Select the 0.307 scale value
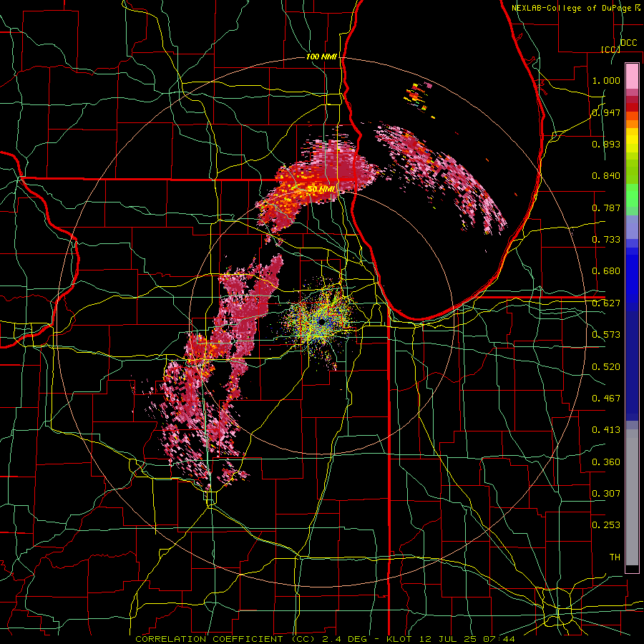 [x=606, y=494]
